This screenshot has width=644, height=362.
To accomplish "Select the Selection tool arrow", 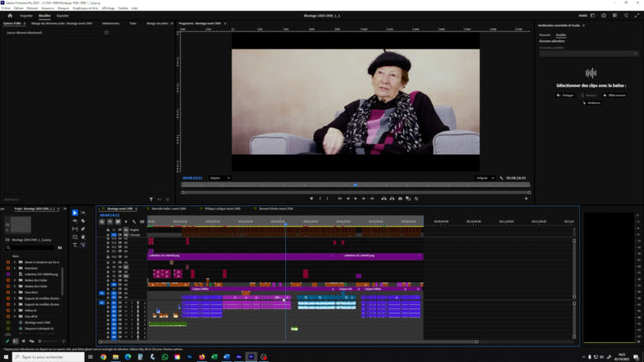I will click(75, 213).
